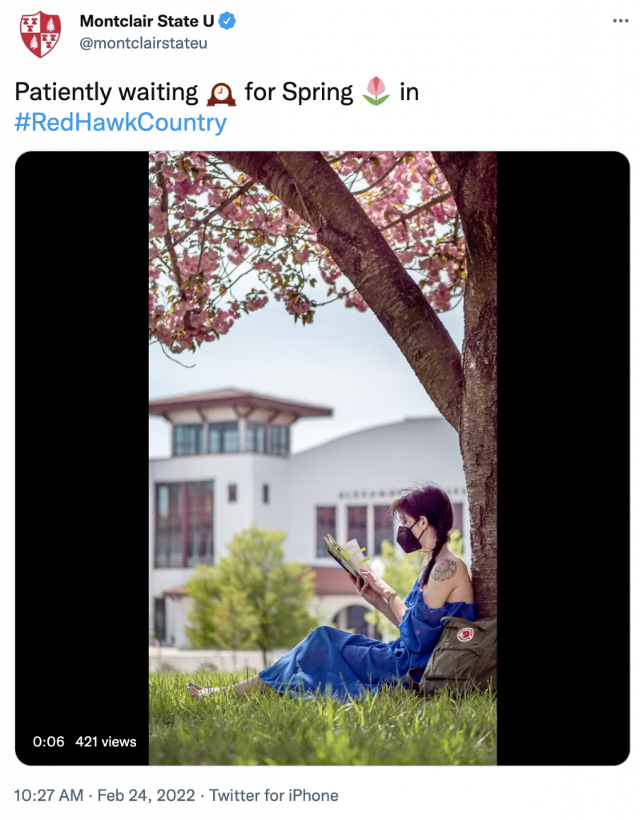Open the 10:27 AM timestamp link
This screenshot has height=820, width=644.
(48, 795)
